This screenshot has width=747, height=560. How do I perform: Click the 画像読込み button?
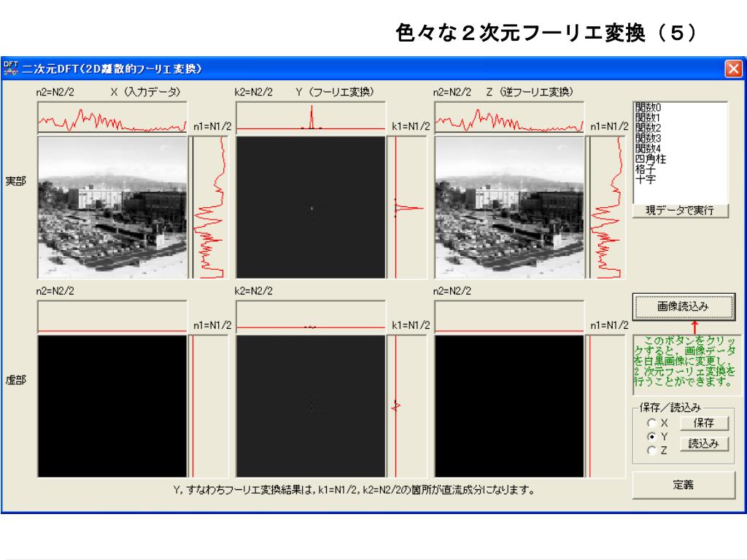point(683,307)
